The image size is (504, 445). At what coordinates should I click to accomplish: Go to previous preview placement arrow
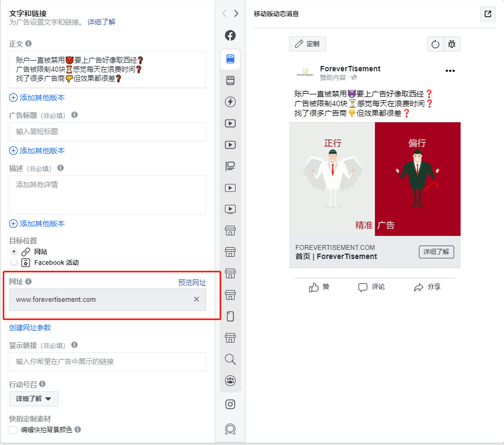(x=224, y=13)
